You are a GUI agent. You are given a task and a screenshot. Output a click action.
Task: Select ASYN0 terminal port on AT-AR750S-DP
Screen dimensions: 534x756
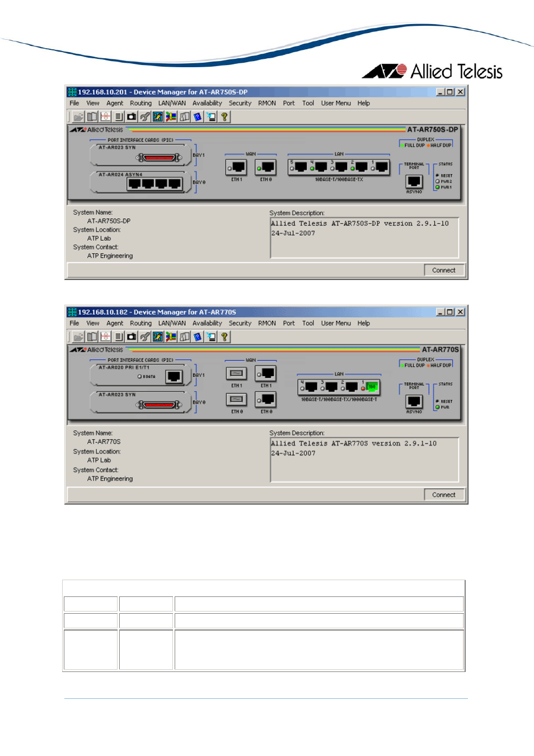[414, 181]
